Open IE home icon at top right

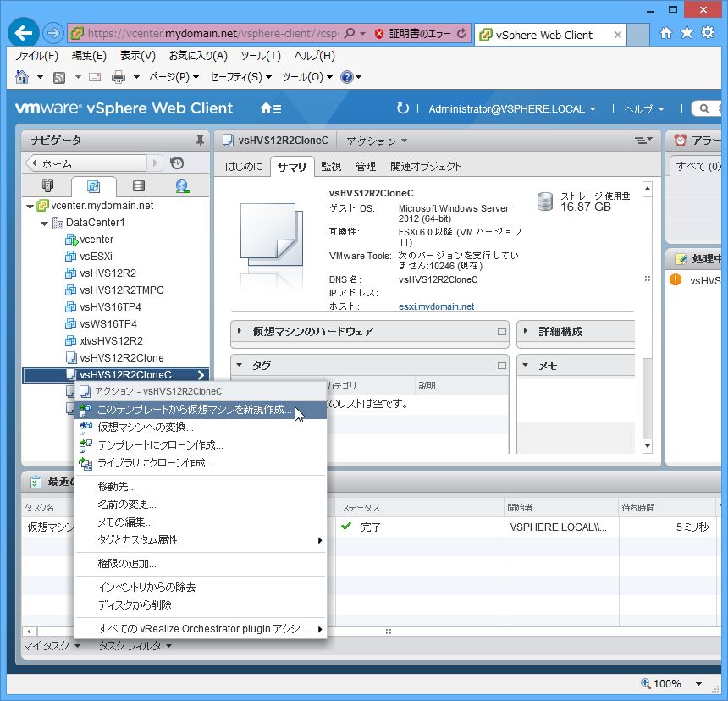(x=666, y=32)
